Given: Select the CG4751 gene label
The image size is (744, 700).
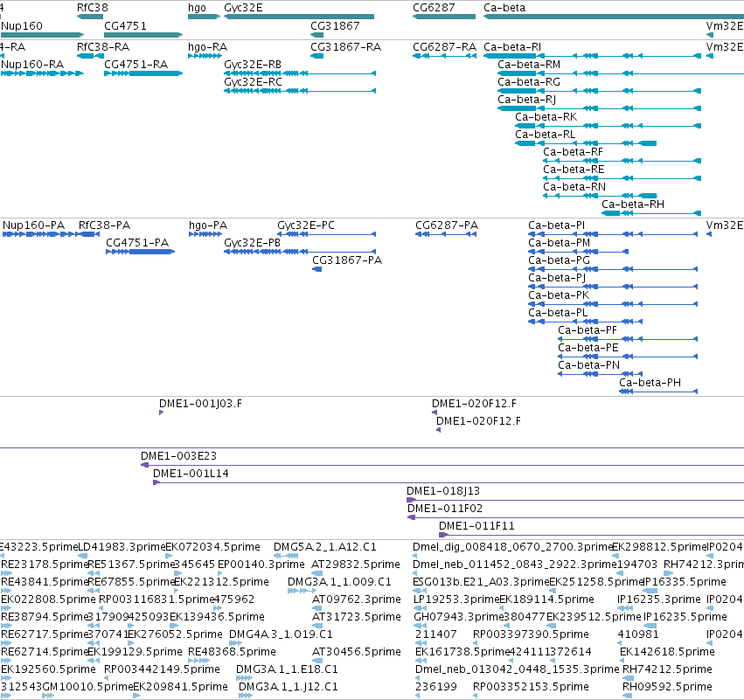Looking at the screenshot, I should pyautogui.click(x=125, y=25).
